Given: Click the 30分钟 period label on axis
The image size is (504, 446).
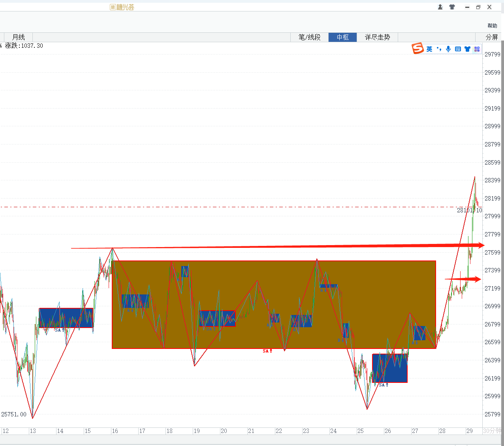Looking at the screenshot, I should point(492,431).
